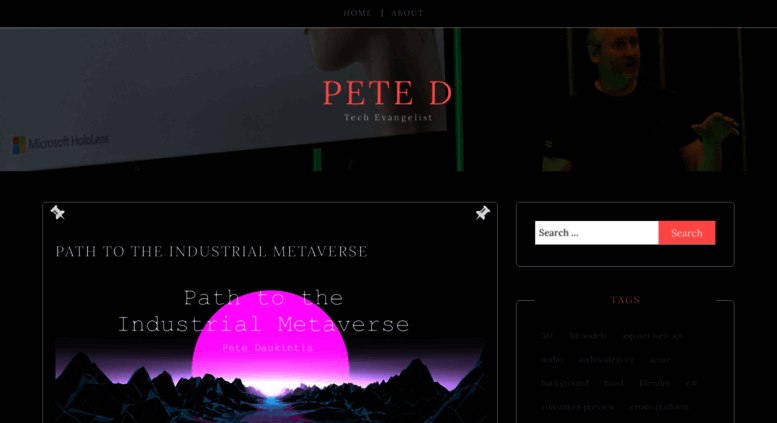Select the audio tag
This screenshot has width=777, height=423.
(552, 360)
